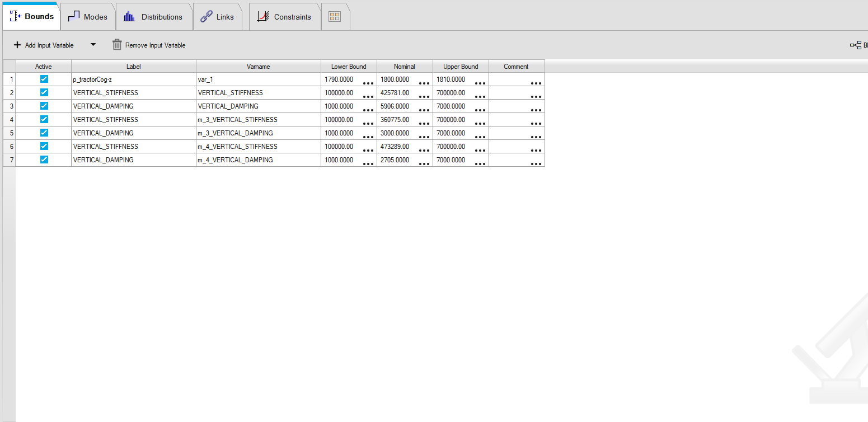The image size is (868, 422).
Task: Click the Upper Bound column header
Action: coord(461,66)
